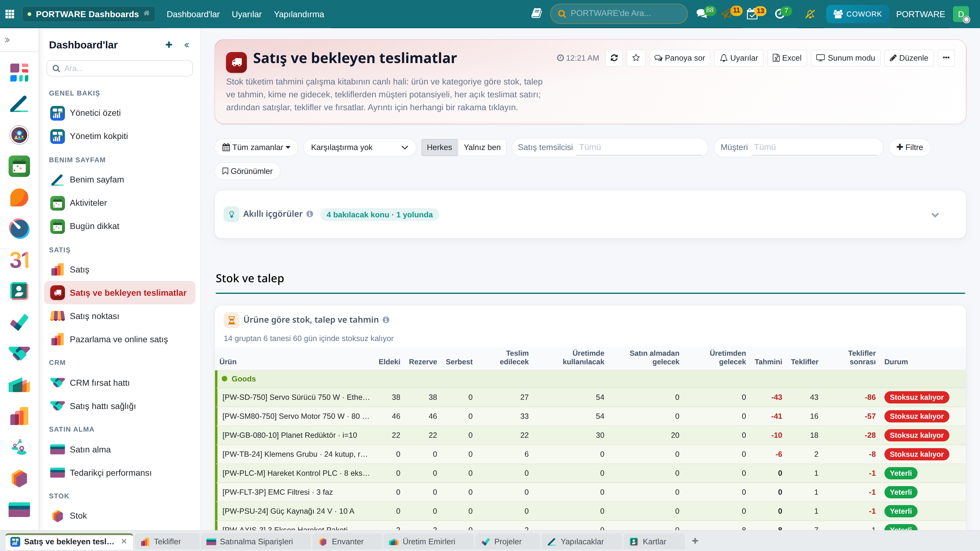Image resolution: width=980 pixels, height=551 pixels.
Task: Open the Tüm zamanlar date dropdown
Action: (x=256, y=147)
